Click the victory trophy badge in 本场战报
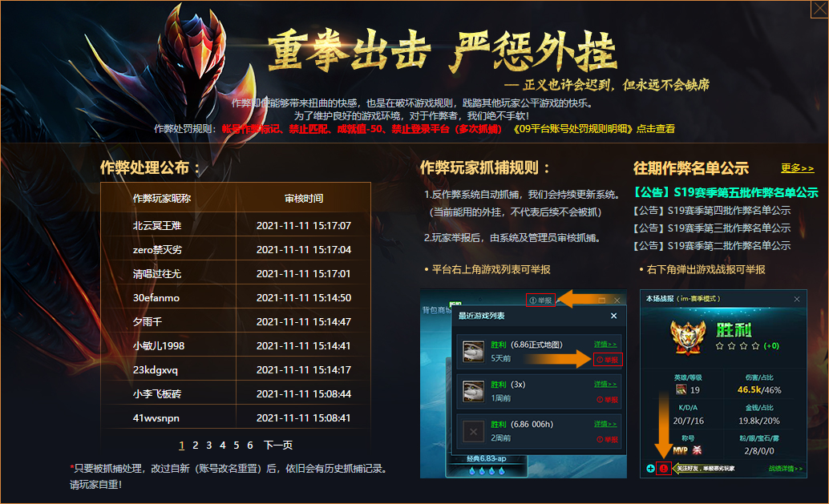Viewport: 829px width, 504px height. (687, 337)
